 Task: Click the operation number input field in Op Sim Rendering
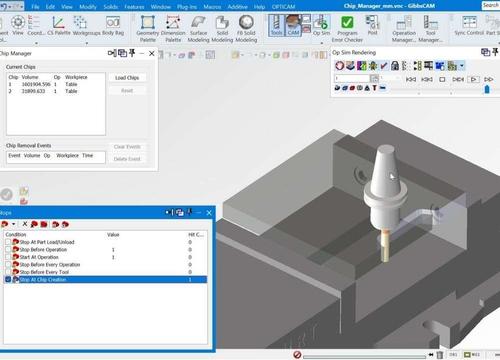tap(352, 78)
